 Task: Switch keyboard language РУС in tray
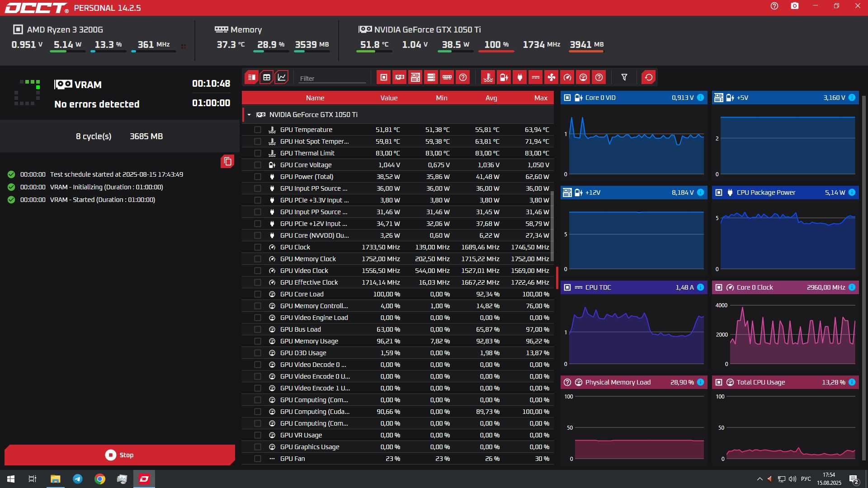[806, 479]
